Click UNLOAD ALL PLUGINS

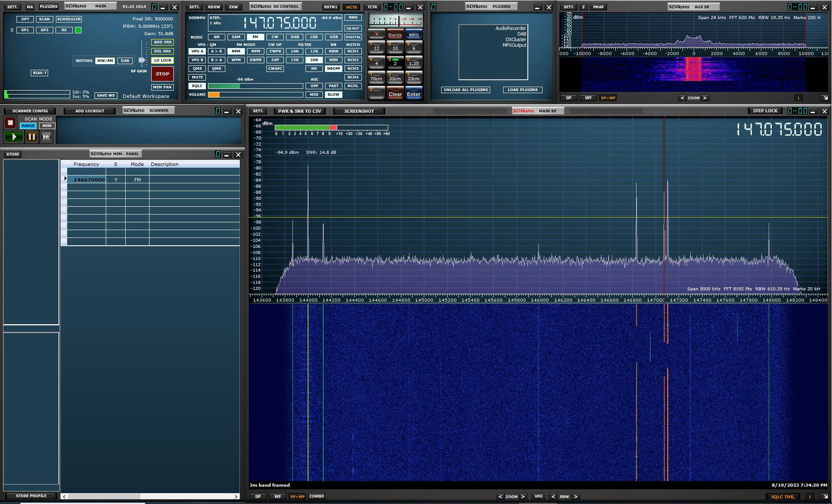click(466, 90)
